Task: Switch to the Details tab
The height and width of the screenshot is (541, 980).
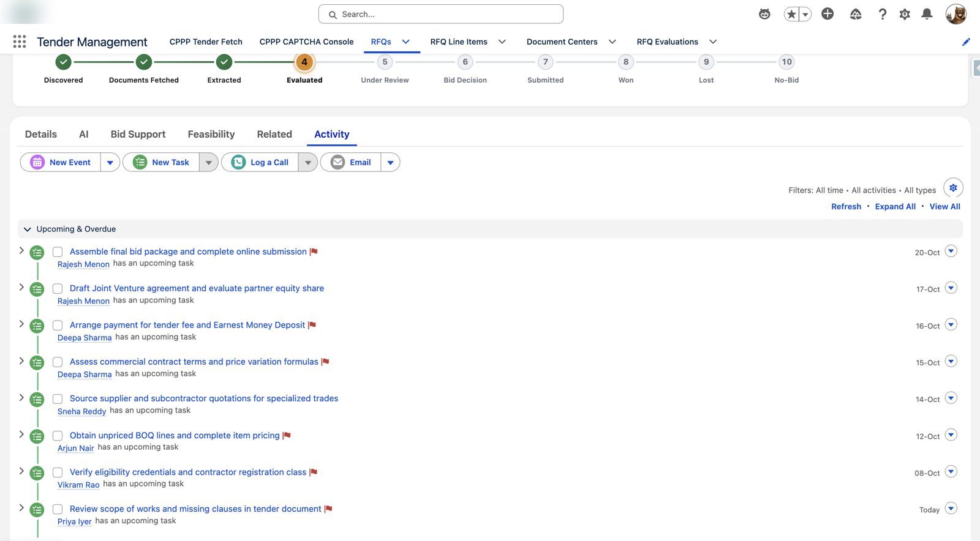Action: (x=41, y=134)
